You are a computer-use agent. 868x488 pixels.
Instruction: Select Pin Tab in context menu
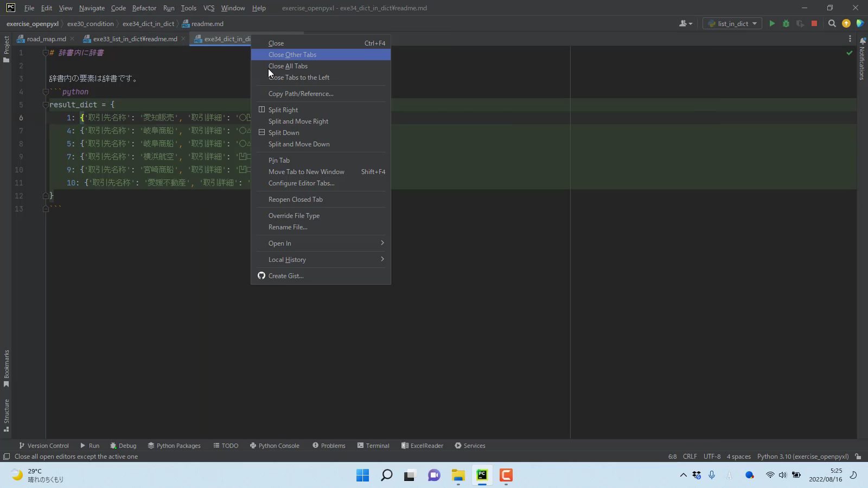[x=279, y=160]
